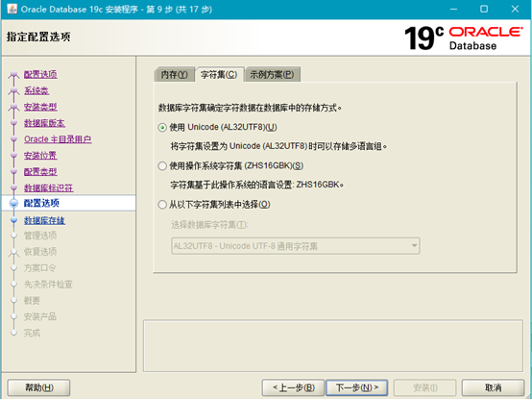Select the 字符集(C) tab
This screenshot has width=532, height=399.
click(219, 74)
